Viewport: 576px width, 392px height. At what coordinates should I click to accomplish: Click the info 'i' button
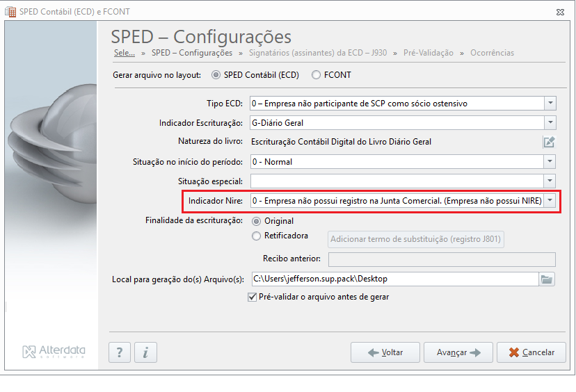coord(145,352)
